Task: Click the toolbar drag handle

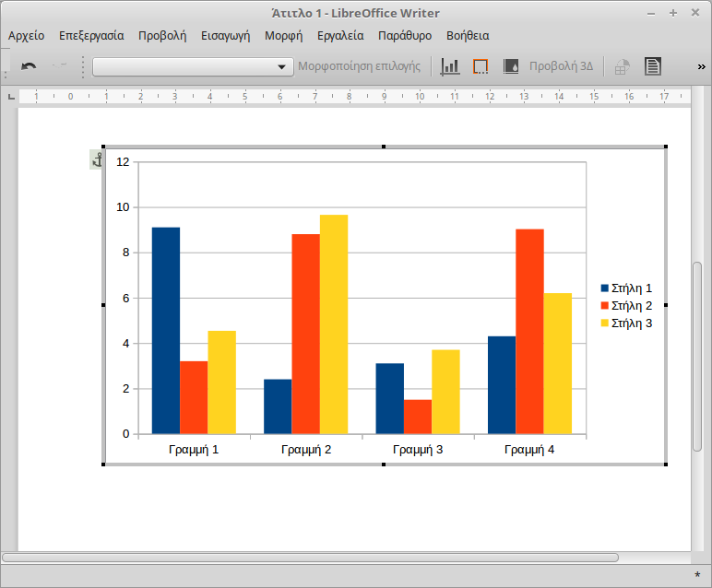Action: pos(83,66)
